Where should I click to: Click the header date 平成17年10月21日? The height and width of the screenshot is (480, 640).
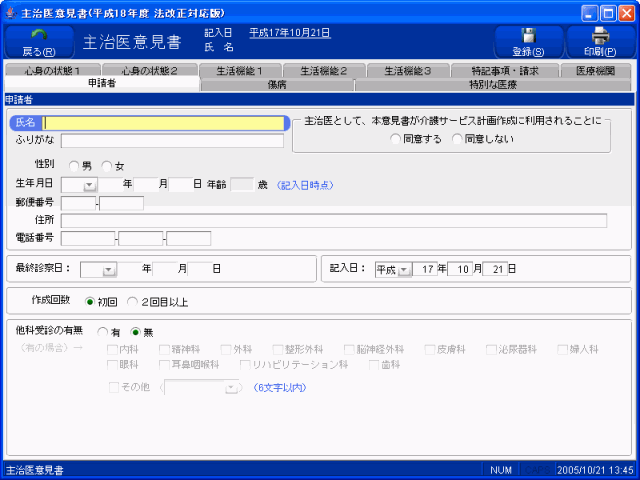[x=290, y=33]
